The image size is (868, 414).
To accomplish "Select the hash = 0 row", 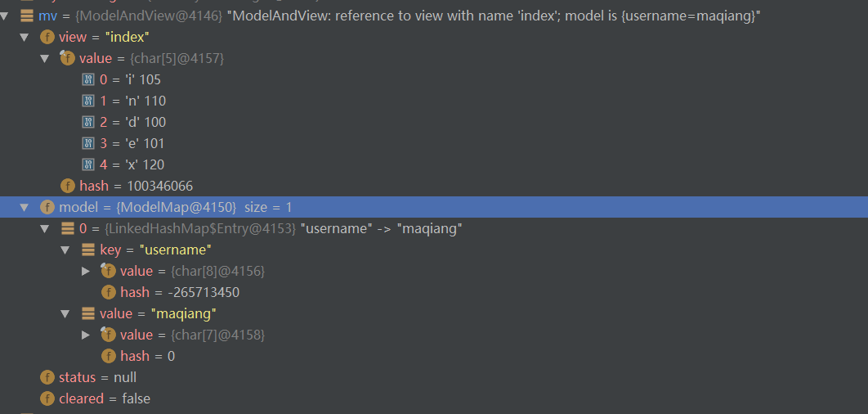I will coord(147,356).
